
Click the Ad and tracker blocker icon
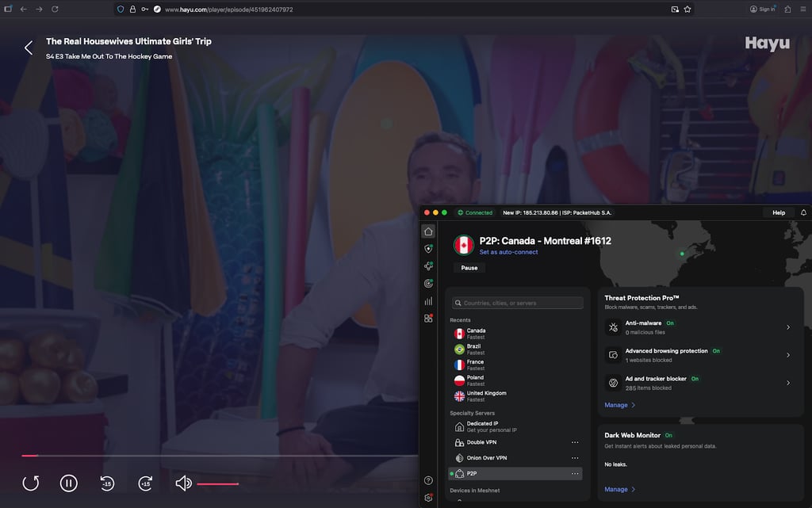tap(613, 383)
